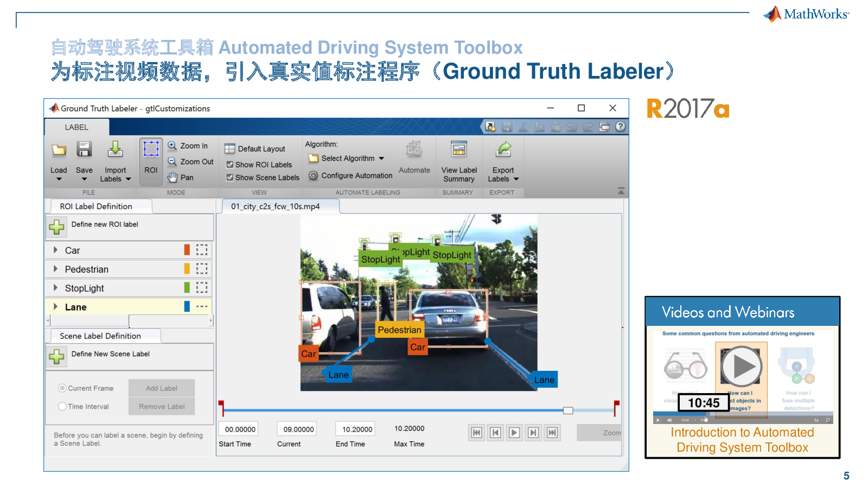The height and width of the screenshot is (488, 868).
Task: Play the Videos and Webinars thumbnail
Action: pyautogui.click(x=742, y=367)
